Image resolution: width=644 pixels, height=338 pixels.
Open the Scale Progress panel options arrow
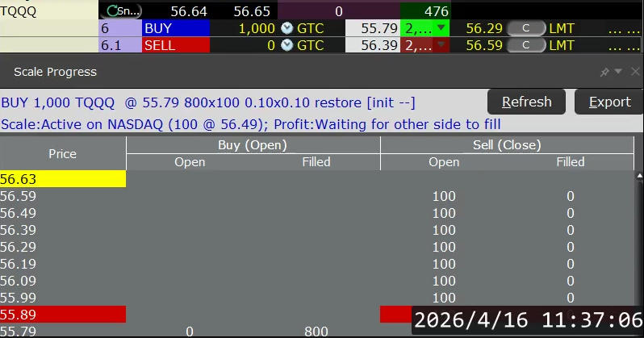[x=619, y=72]
